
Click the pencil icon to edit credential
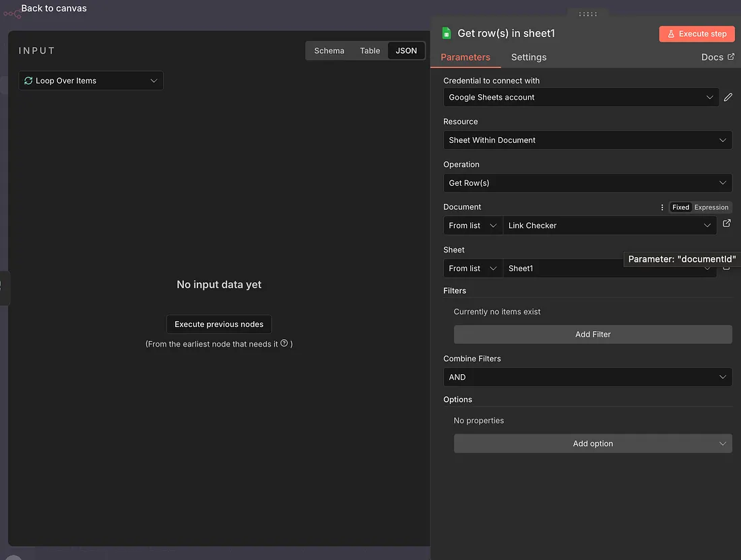pyautogui.click(x=728, y=98)
